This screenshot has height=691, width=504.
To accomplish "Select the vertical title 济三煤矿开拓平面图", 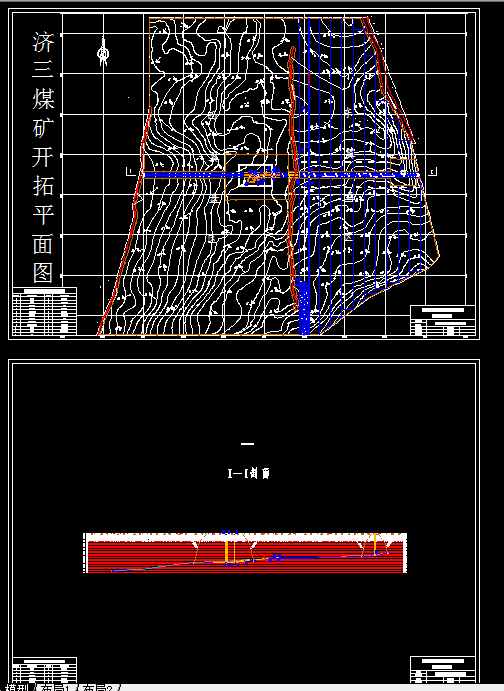I will pos(43,157).
